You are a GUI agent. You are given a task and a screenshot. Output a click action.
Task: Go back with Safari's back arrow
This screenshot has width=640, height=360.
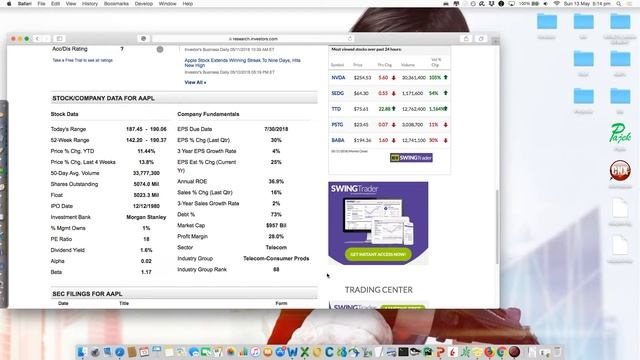[37, 38]
